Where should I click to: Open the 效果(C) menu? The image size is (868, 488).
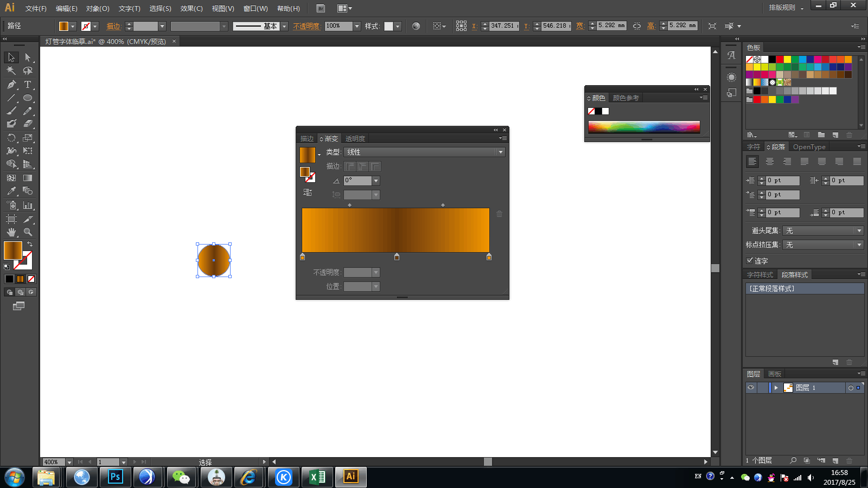tap(192, 9)
